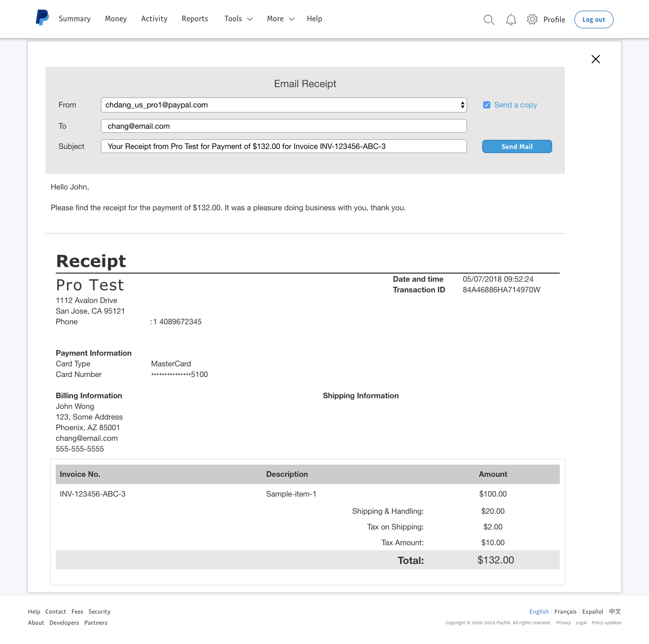Viewport: 649px width, 644px height.
Task: Click the Log out button
Action: pos(593,20)
